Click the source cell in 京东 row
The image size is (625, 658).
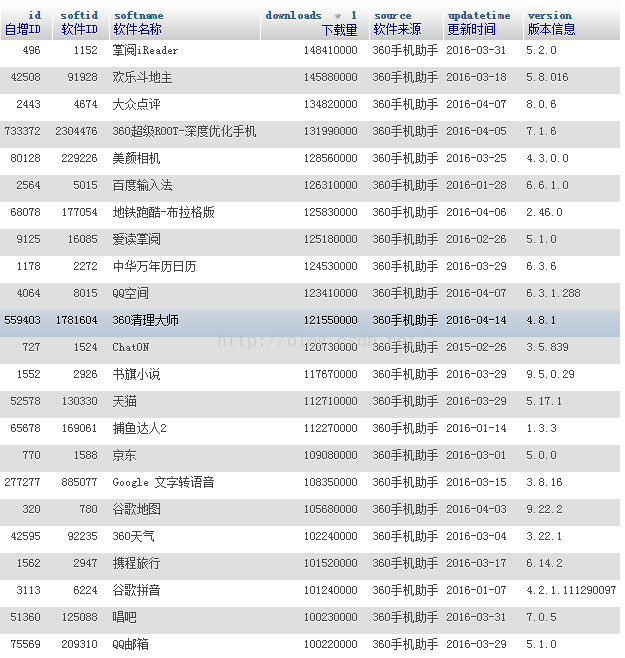point(405,455)
